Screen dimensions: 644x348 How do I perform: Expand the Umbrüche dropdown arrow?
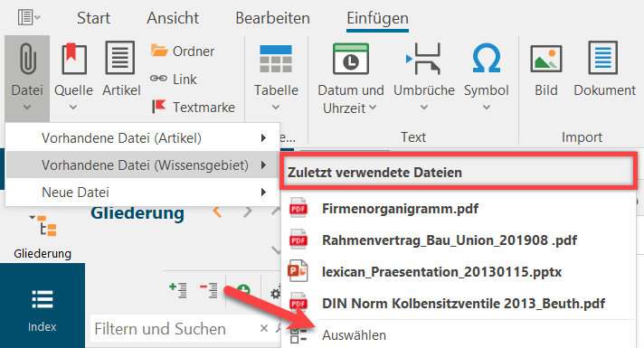pyautogui.click(x=424, y=108)
